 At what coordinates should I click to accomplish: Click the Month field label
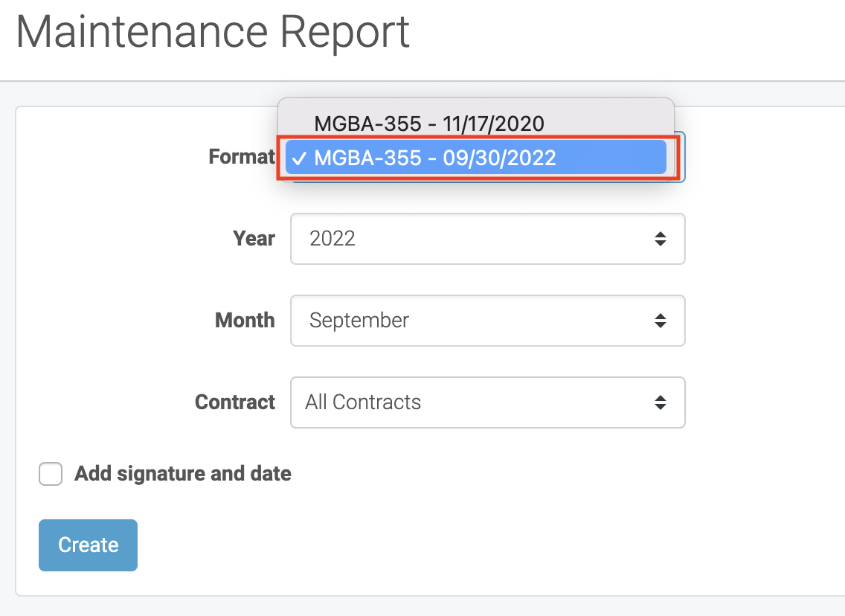pos(245,321)
